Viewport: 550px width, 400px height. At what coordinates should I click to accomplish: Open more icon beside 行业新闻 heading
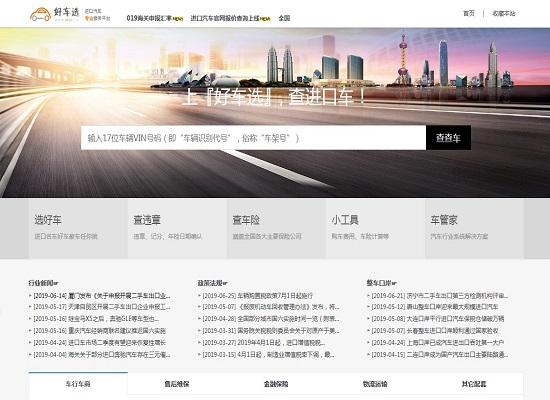tap(56, 283)
